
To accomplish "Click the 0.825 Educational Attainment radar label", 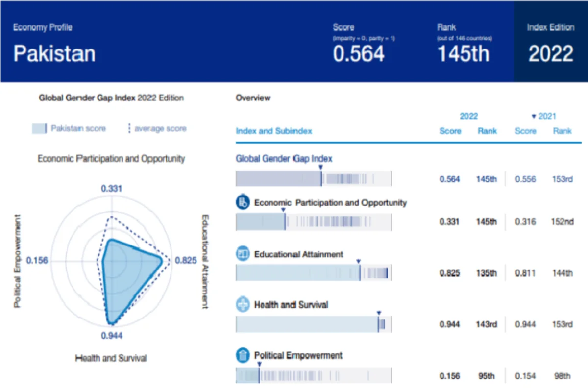I will (x=186, y=260).
